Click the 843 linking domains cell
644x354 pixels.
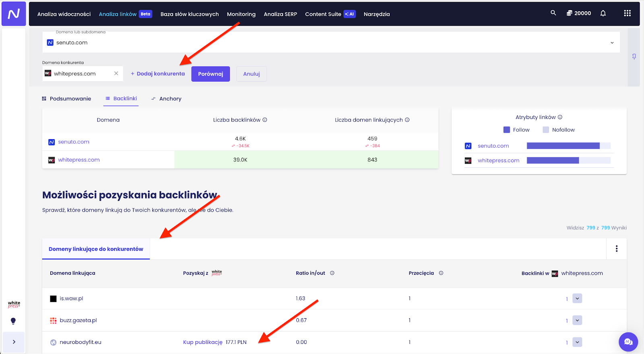(372, 160)
